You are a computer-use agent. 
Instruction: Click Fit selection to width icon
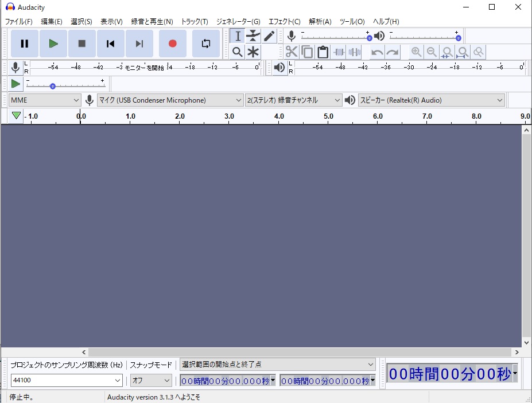coord(447,52)
